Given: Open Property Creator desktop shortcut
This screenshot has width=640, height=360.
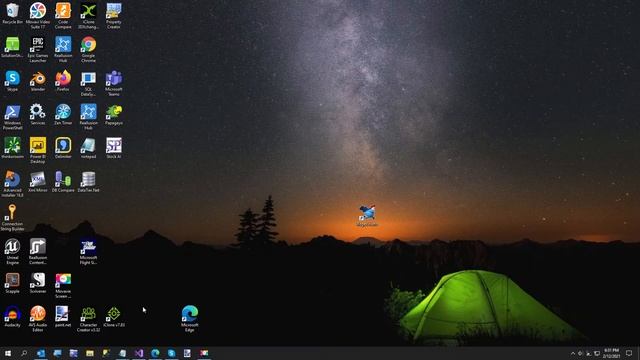Looking at the screenshot, I should tap(113, 16).
